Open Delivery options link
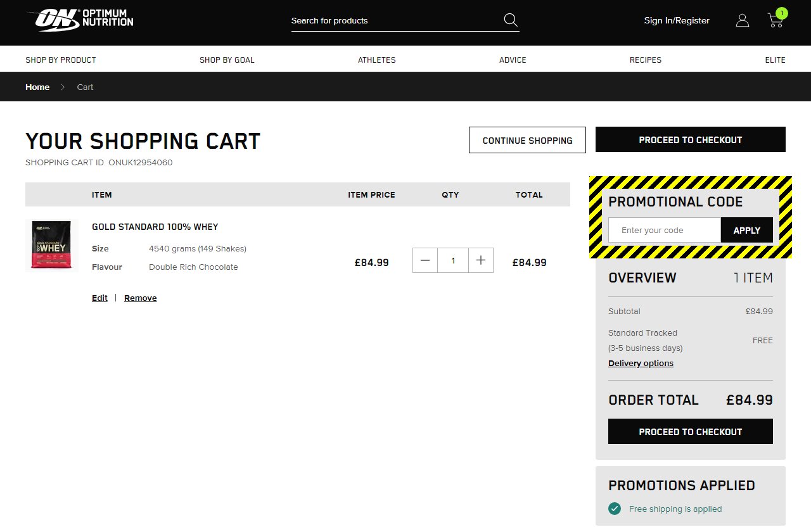The image size is (811, 532). click(641, 363)
